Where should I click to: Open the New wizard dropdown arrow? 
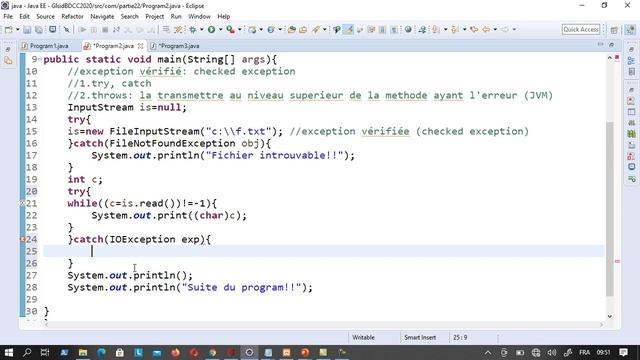18,29
